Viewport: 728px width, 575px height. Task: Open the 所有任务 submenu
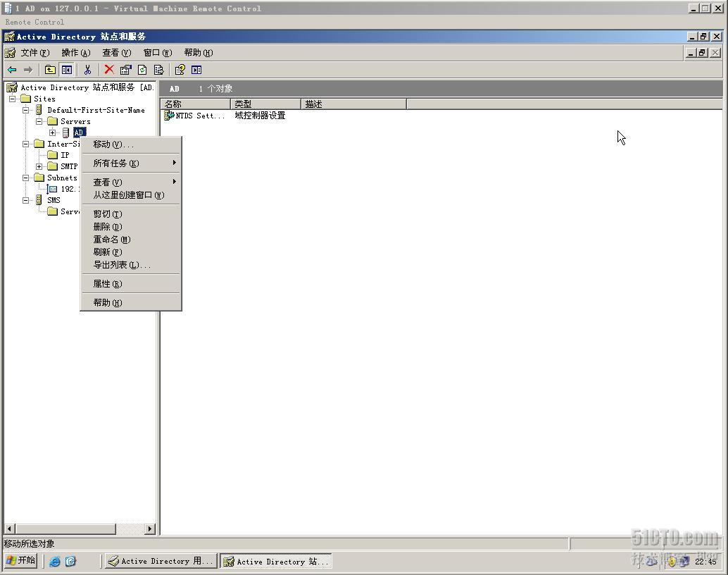coord(131,163)
